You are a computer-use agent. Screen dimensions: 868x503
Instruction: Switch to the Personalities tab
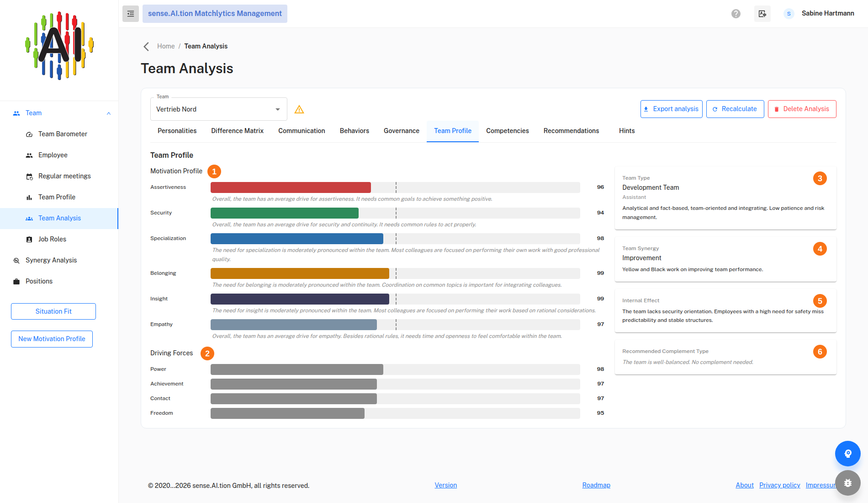[177, 131]
